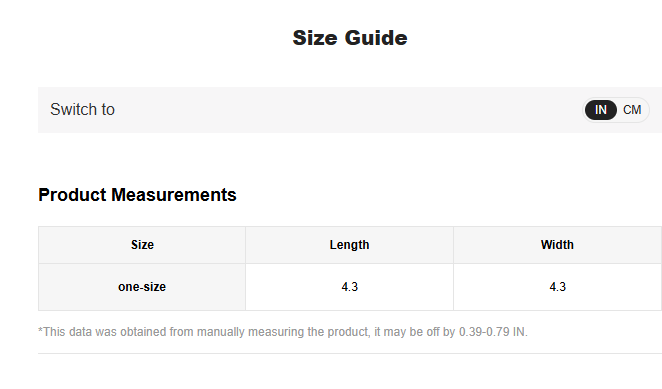Click the word "Measurements" in the section heading
Screen dimensions: 662x389
(x=174, y=195)
